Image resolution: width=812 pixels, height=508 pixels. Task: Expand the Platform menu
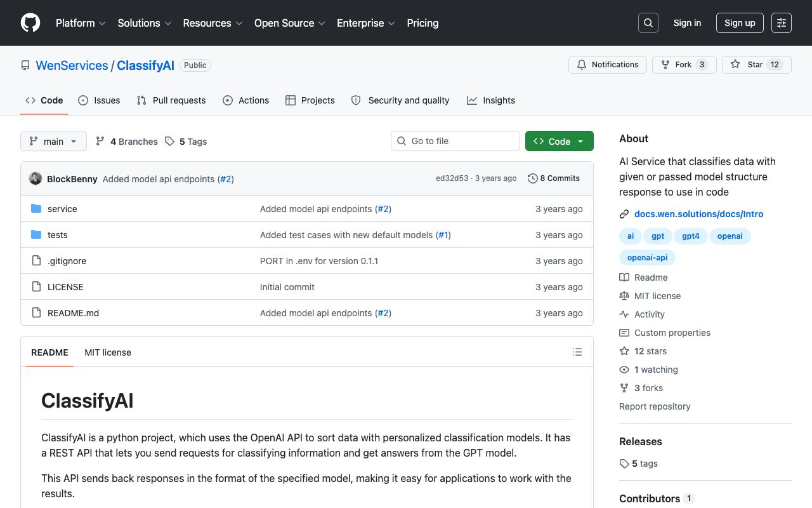[x=81, y=23]
